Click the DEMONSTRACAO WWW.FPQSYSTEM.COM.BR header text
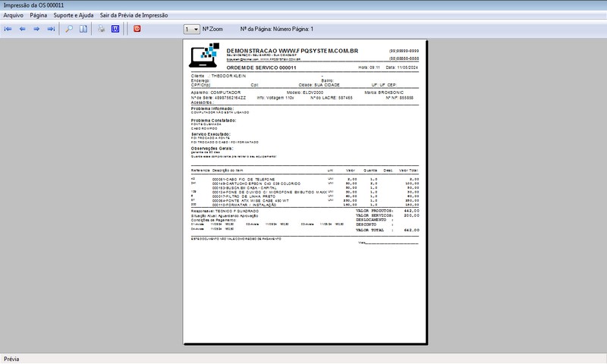607x364 pixels. click(x=292, y=50)
